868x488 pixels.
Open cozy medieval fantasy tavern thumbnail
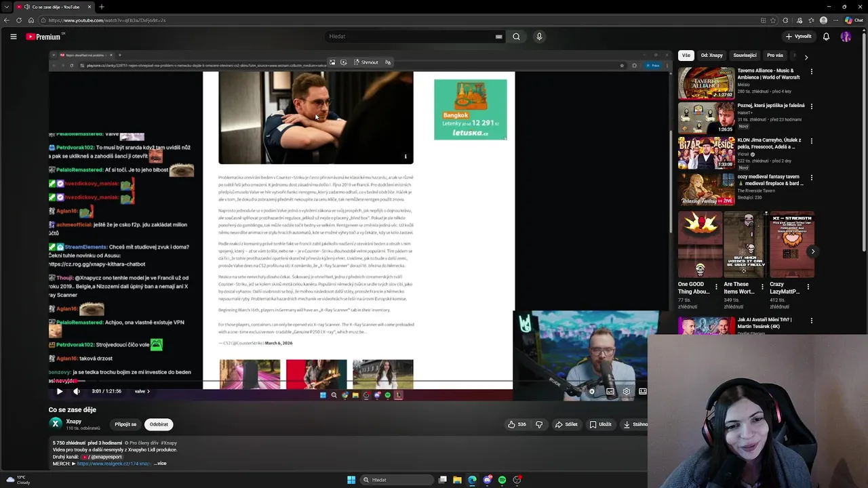click(706, 189)
